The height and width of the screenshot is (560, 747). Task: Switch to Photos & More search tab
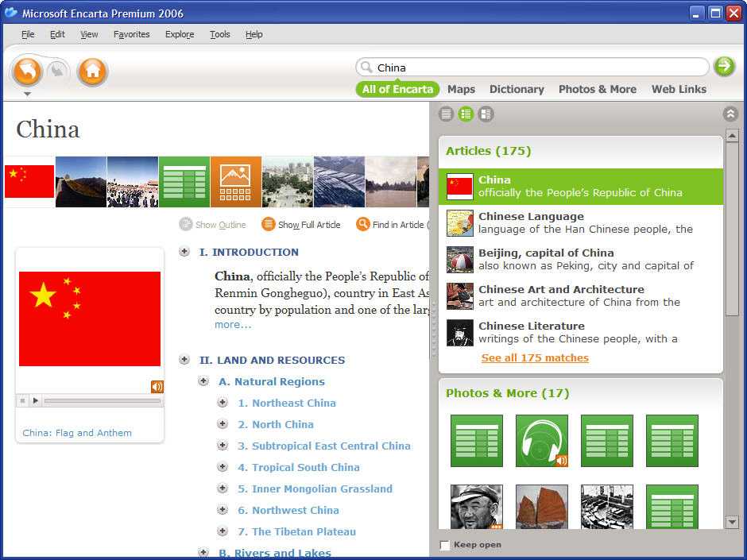(598, 89)
